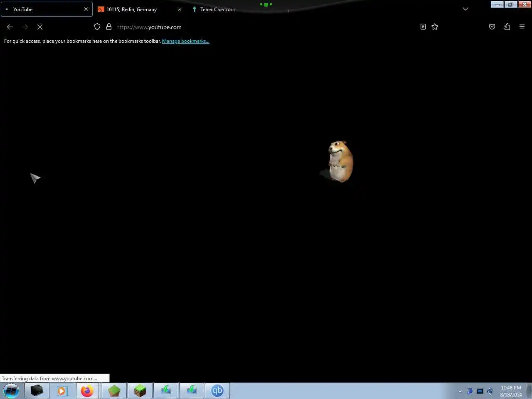Open Manage bookmarks link
This screenshot has height=399, width=532.
click(x=186, y=41)
